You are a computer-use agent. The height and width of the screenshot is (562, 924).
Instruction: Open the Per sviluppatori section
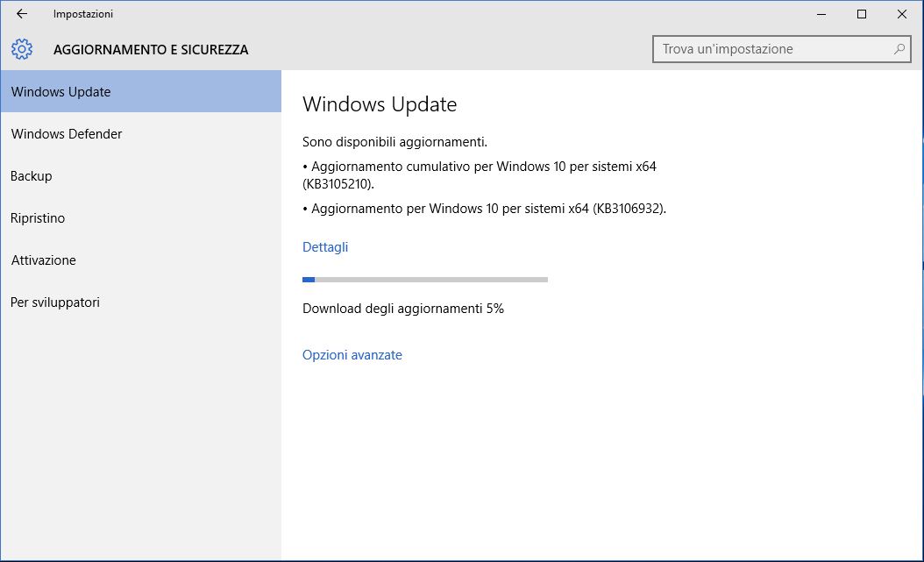tap(141, 302)
